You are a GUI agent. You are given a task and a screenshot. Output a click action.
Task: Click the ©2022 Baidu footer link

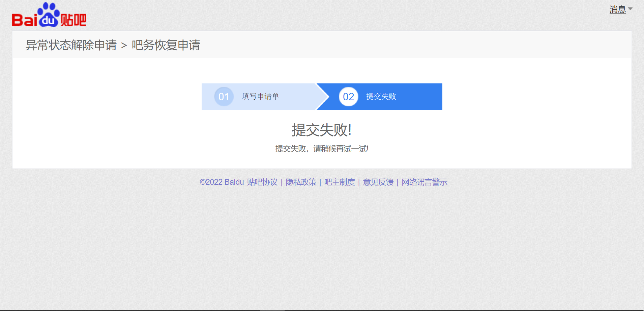coord(222,182)
